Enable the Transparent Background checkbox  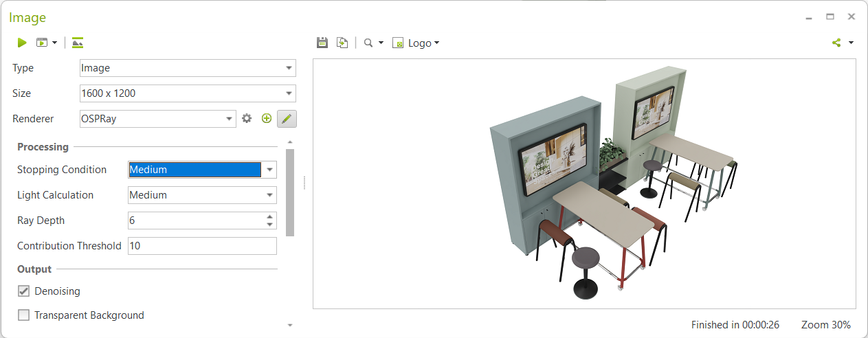coord(23,315)
